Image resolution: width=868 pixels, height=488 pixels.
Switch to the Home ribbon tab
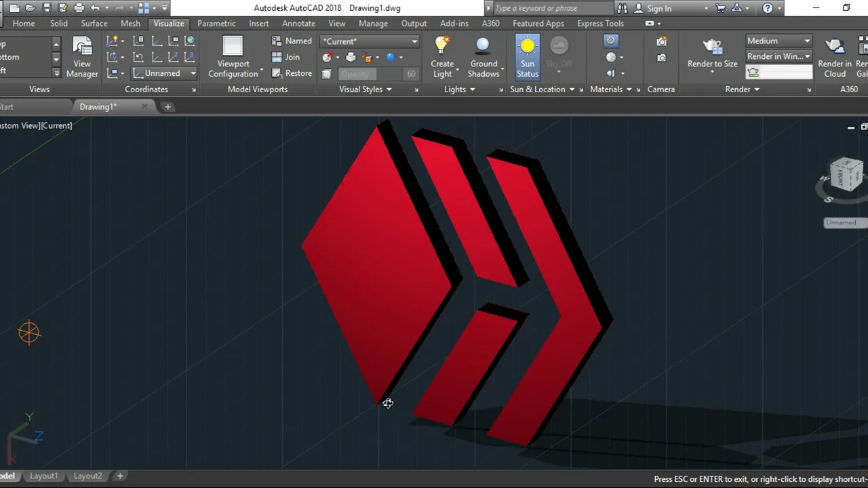(x=24, y=23)
